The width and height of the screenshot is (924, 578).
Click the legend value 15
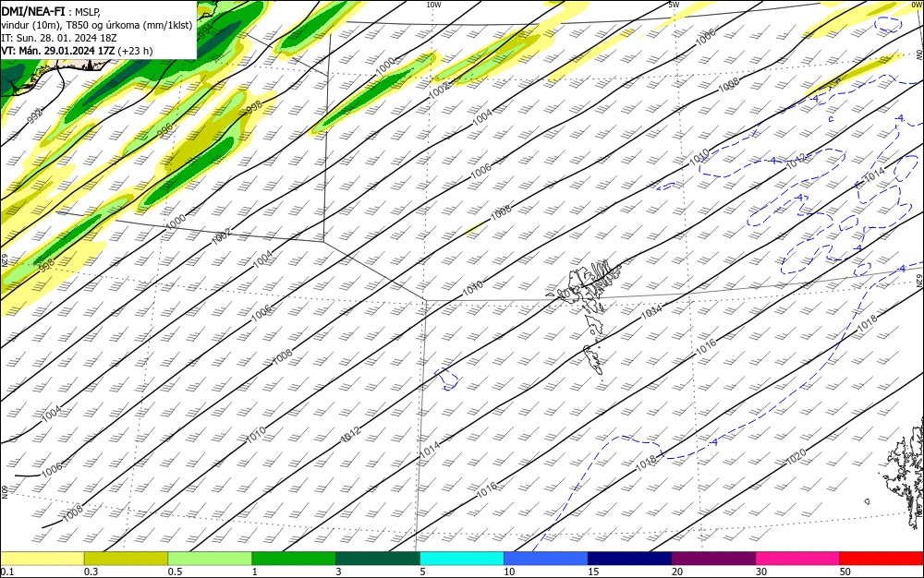[x=593, y=572]
